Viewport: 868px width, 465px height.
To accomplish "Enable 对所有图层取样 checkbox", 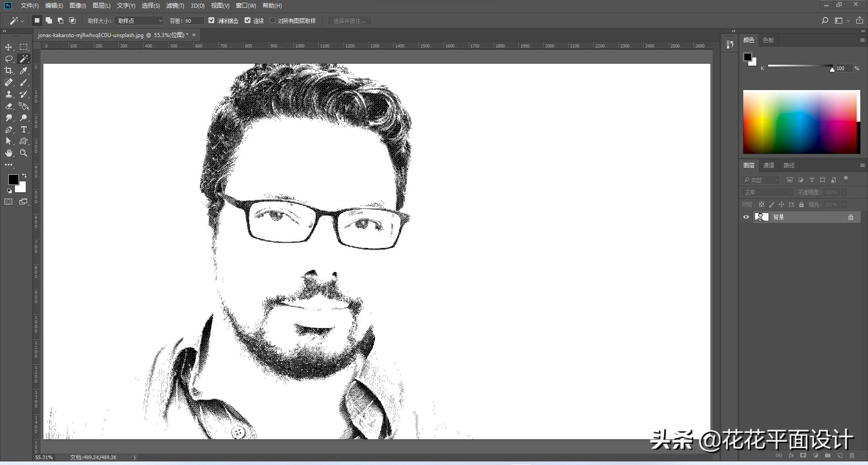I will (272, 20).
